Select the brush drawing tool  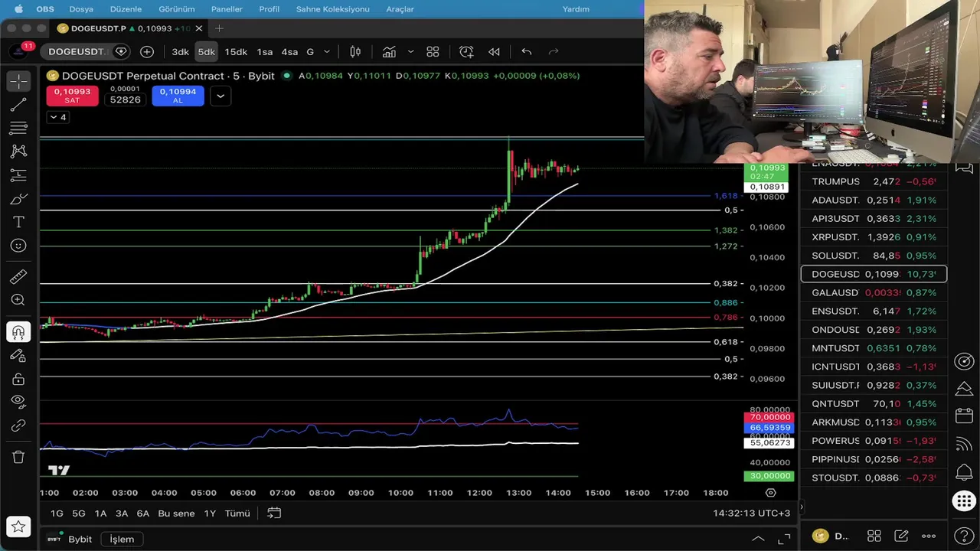point(18,199)
